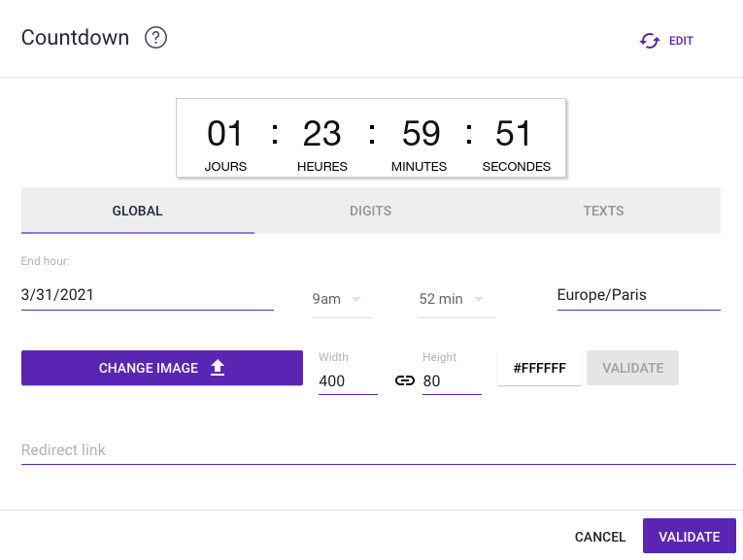The width and height of the screenshot is (743, 560).
Task: Confirm with the purple Validate button
Action: (689, 537)
